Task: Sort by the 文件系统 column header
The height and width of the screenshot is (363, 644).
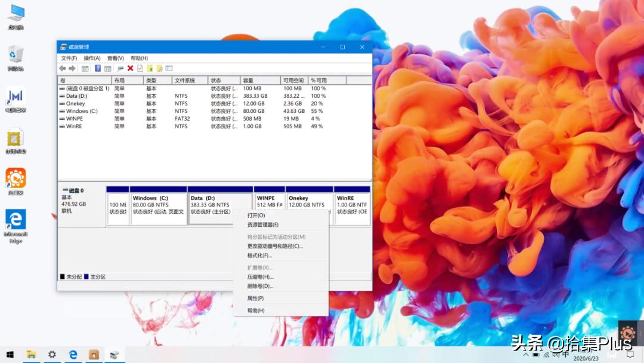Action: pos(190,81)
